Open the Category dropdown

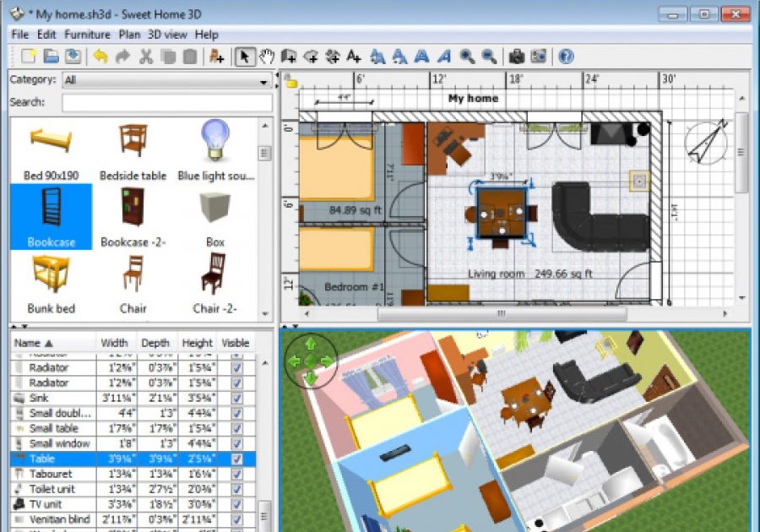point(168,80)
